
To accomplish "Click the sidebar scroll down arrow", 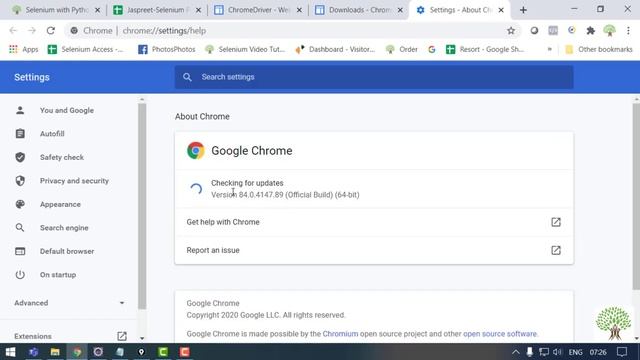I will (142, 338).
